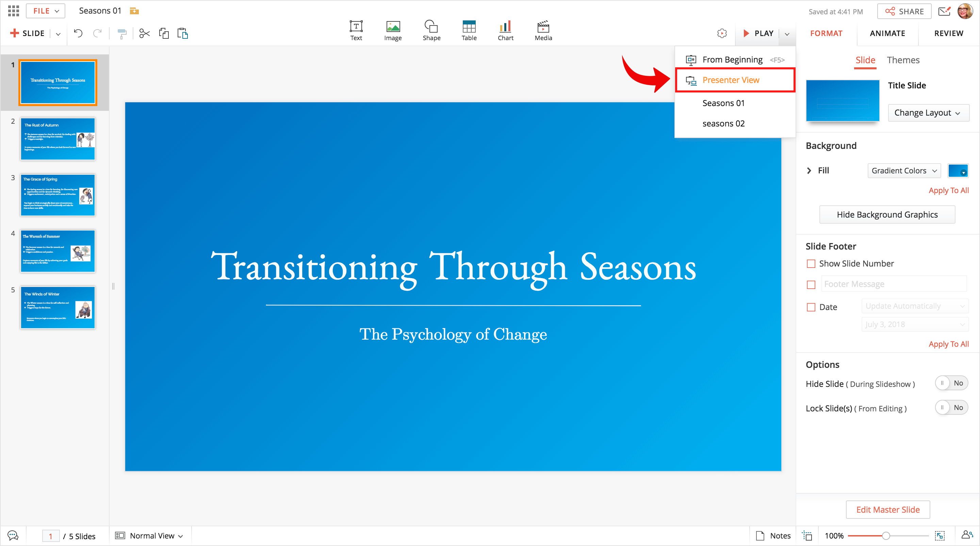Click the format painter icon
The image size is (980, 546).
(121, 34)
